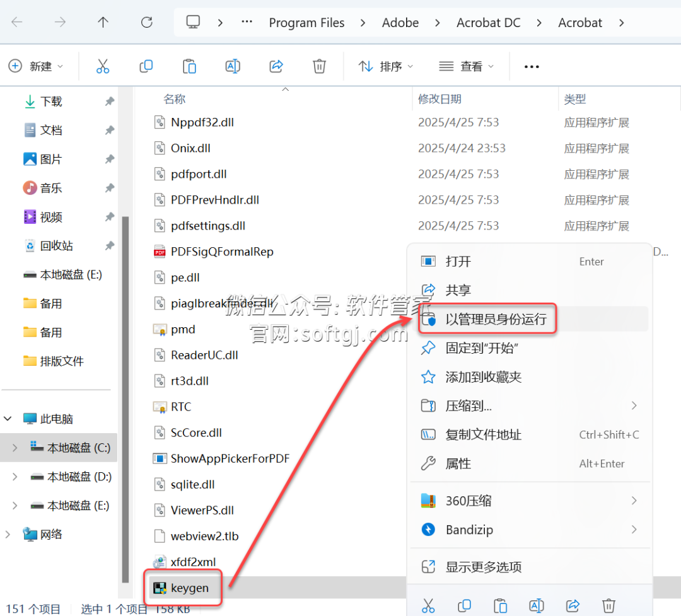The height and width of the screenshot is (616, 681).
Task: Select the ReaderUC.dll file
Action: (204, 356)
